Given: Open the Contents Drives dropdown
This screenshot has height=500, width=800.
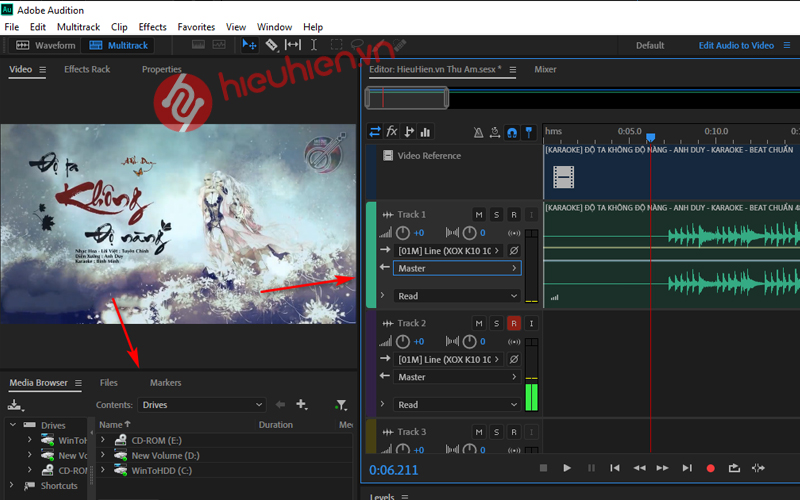Looking at the screenshot, I should pos(202,405).
